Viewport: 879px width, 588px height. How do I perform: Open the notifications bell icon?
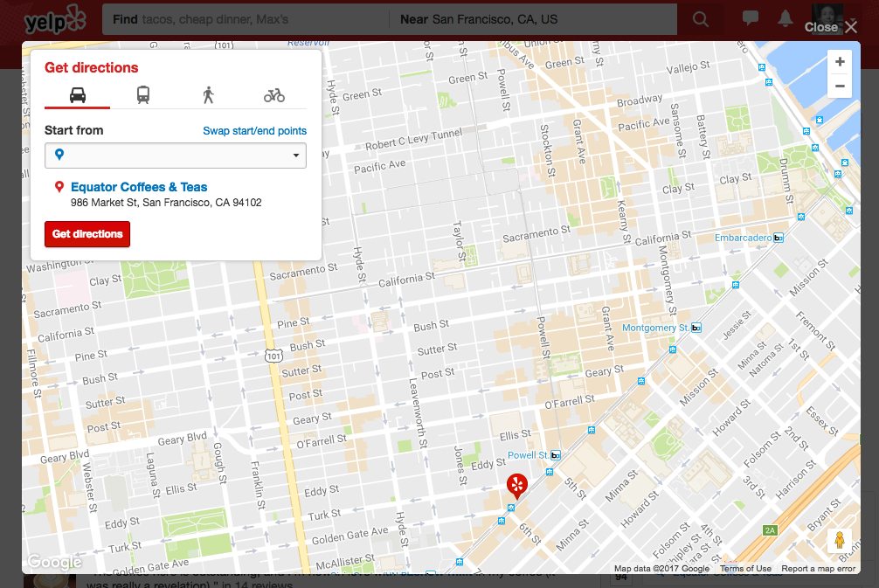click(786, 18)
